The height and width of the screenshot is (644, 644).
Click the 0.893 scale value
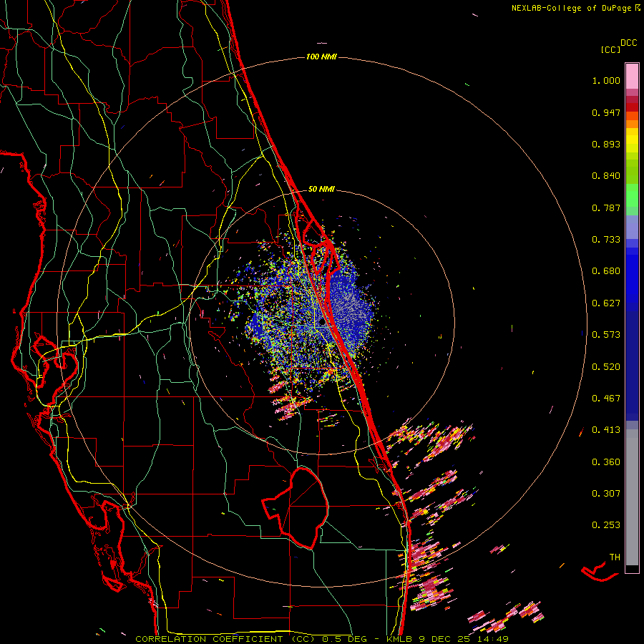click(606, 144)
